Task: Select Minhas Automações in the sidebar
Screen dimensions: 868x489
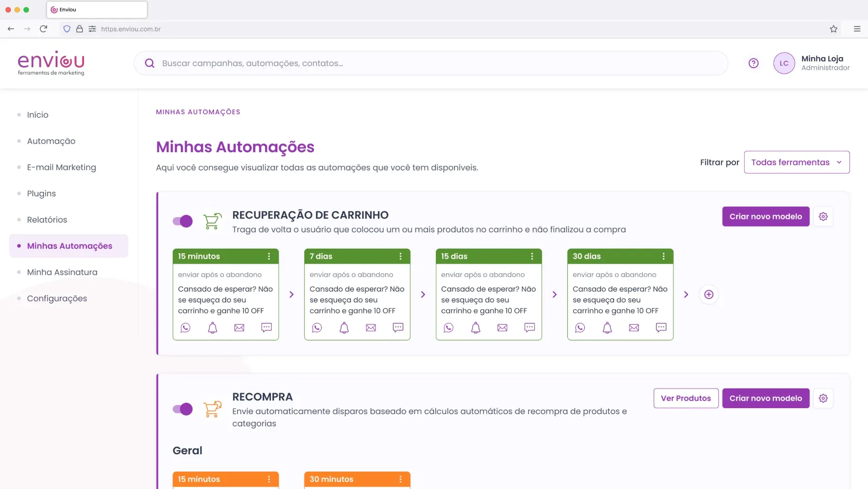Action: pos(69,246)
